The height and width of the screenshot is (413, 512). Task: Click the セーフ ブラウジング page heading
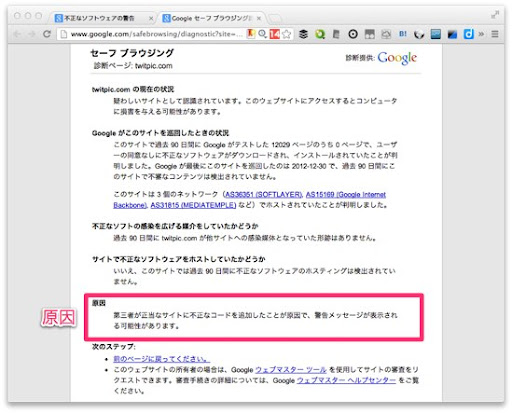(x=132, y=53)
